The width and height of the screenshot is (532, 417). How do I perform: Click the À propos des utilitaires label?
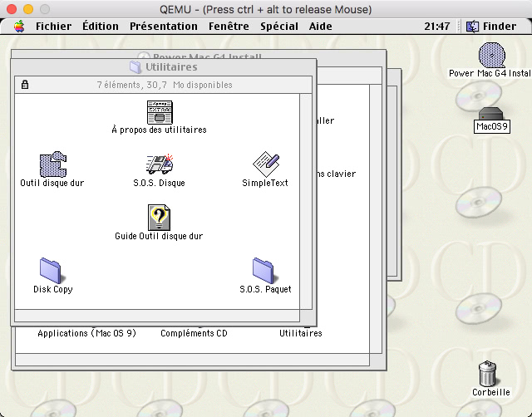(159, 130)
